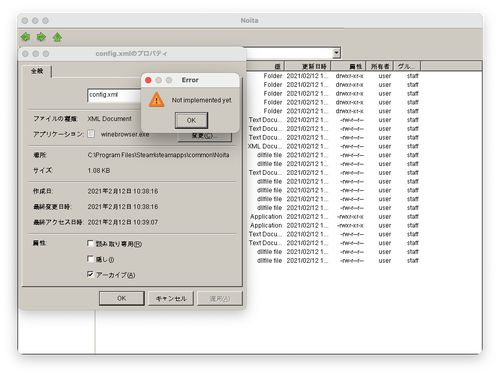Select the 全般 tab in the properties dialog
Viewport: 500px width, 376px height.
[37, 71]
